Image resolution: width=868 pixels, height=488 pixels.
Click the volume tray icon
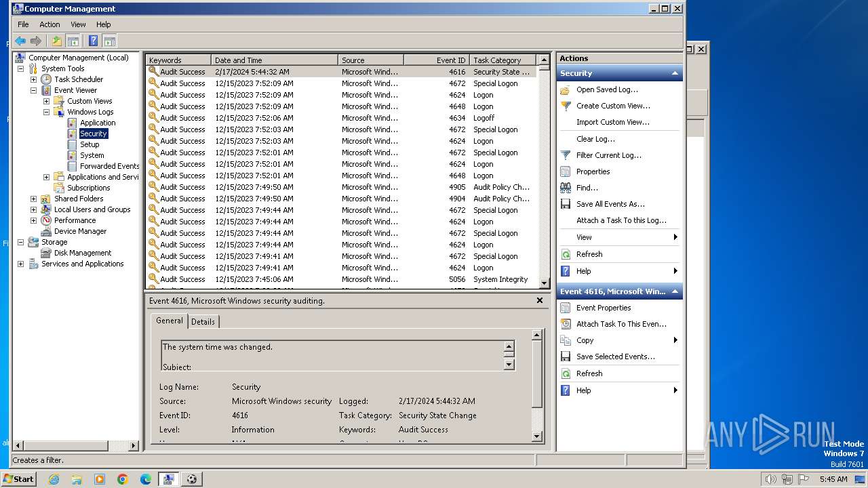[770, 479]
